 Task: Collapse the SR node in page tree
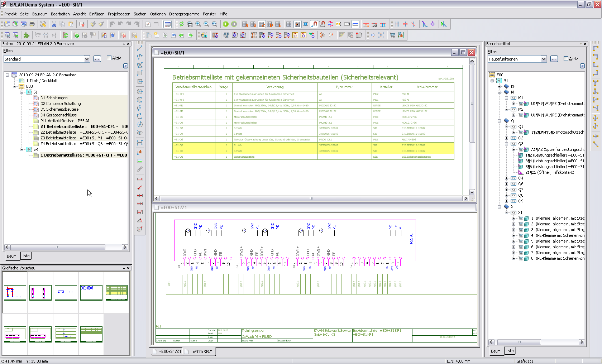(22, 149)
